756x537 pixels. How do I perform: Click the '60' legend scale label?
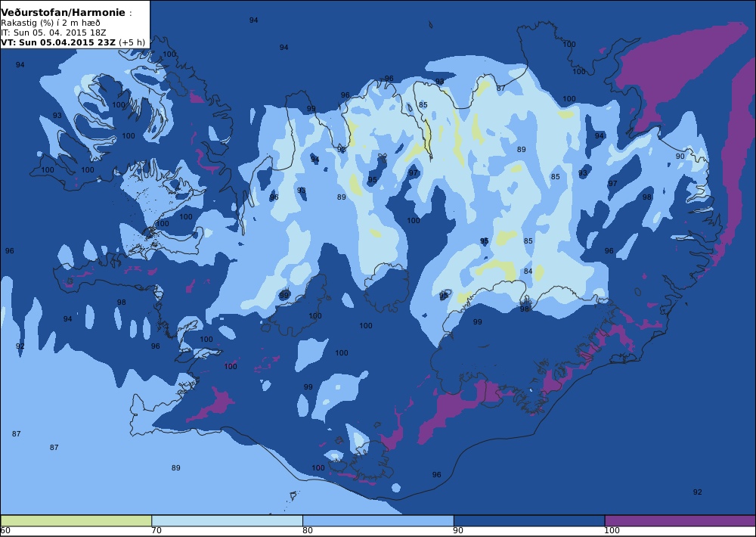coord(5,531)
